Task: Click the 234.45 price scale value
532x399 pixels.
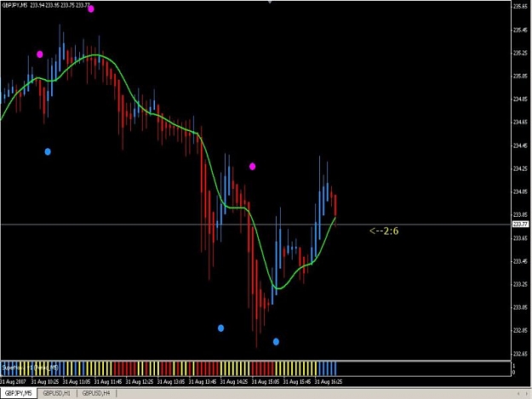Action: 520,145
